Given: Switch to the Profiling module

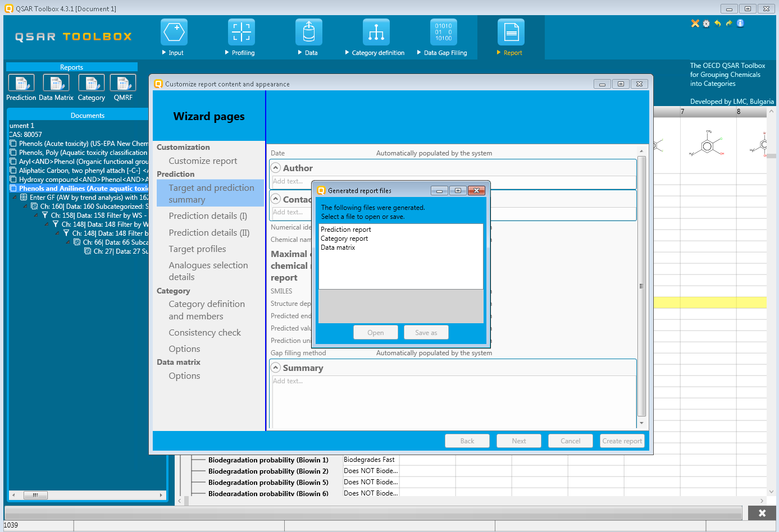Looking at the screenshot, I should (242, 33).
